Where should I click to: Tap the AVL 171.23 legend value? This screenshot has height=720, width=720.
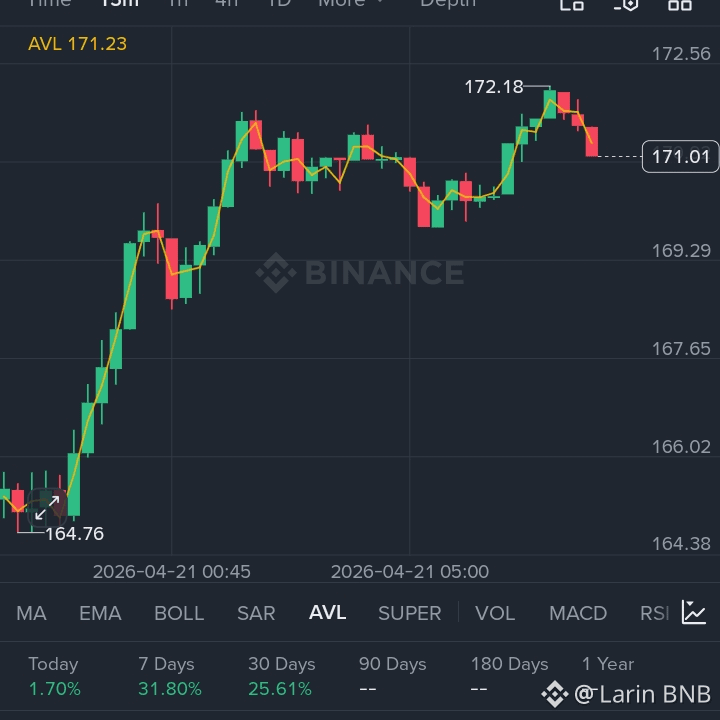pyautogui.click(x=77, y=44)
